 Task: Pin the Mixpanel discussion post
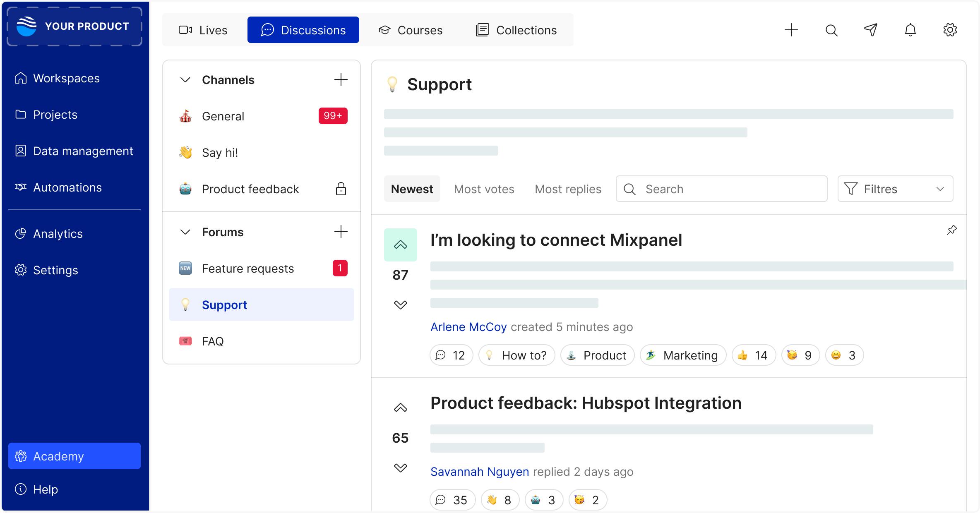[x=951, y=230]
